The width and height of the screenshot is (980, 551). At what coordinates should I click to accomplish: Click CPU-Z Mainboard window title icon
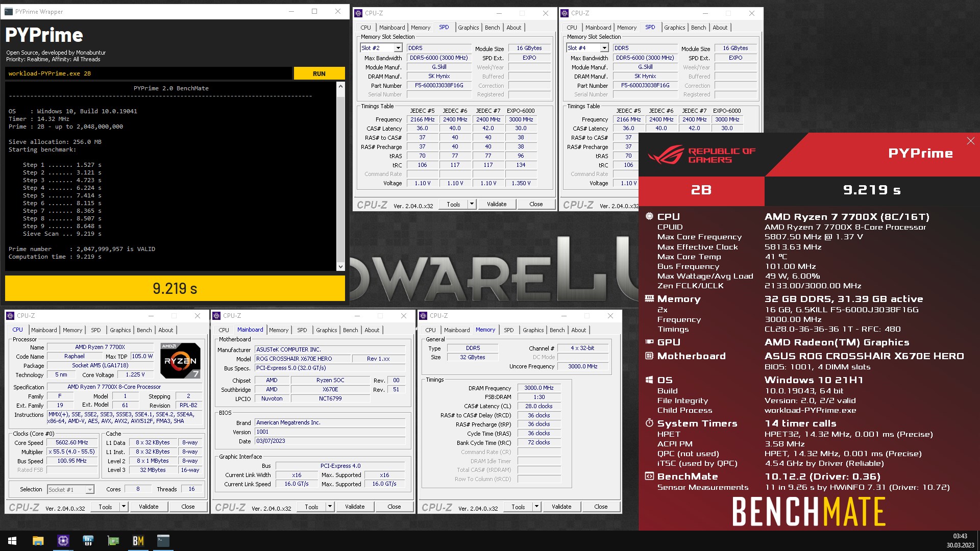coord(216,316)
